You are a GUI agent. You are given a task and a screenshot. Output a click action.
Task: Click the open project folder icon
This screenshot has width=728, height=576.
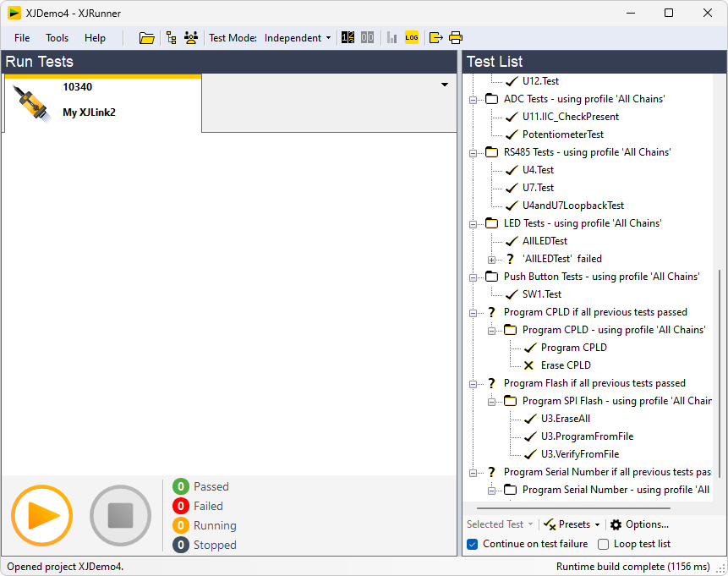(x=147, y=38)
